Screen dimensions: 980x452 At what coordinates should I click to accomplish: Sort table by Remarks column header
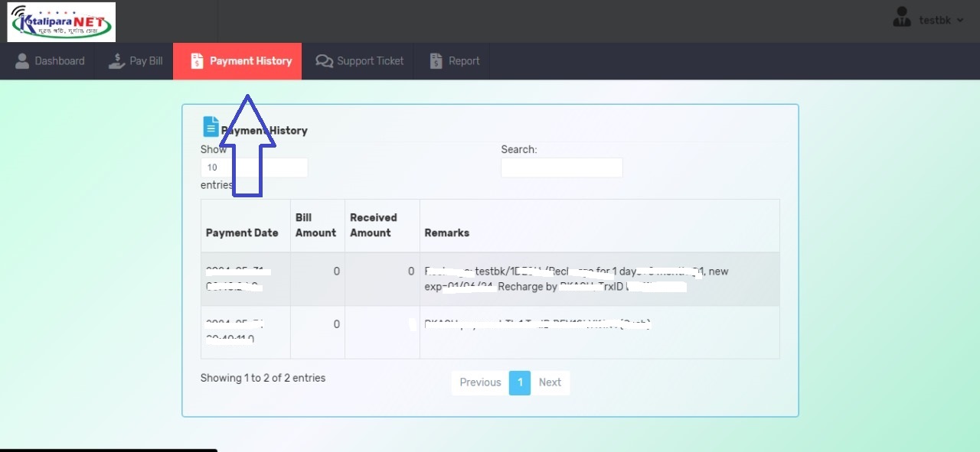pos(447,233)
